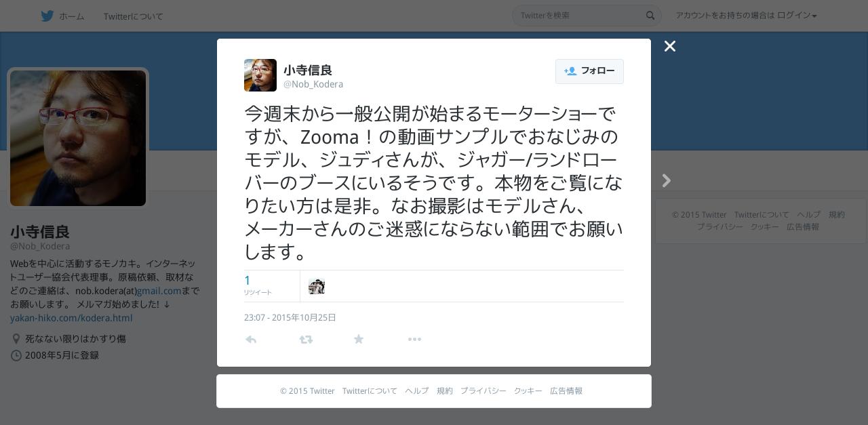Open the more options ellipsis icon

coord(414,339)
